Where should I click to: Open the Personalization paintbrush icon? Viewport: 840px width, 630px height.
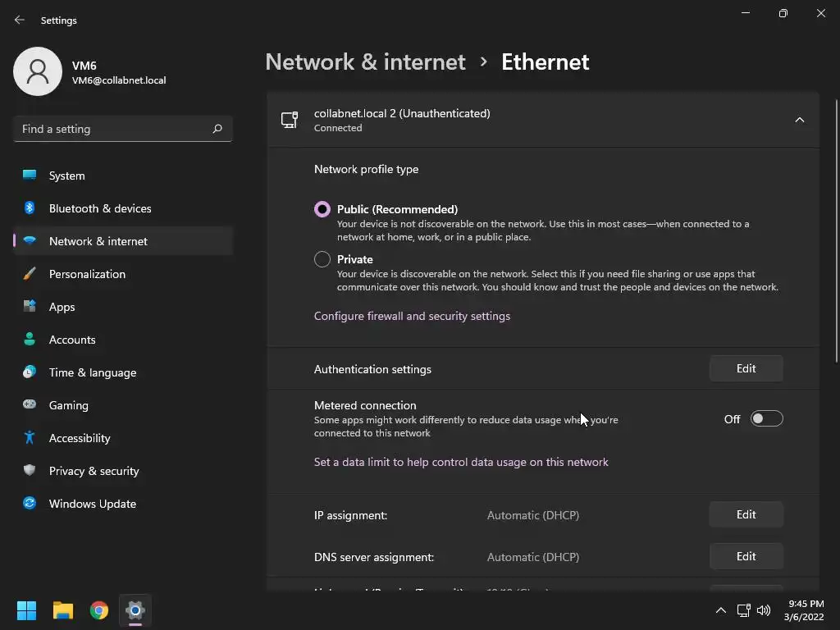click(30, 274)
